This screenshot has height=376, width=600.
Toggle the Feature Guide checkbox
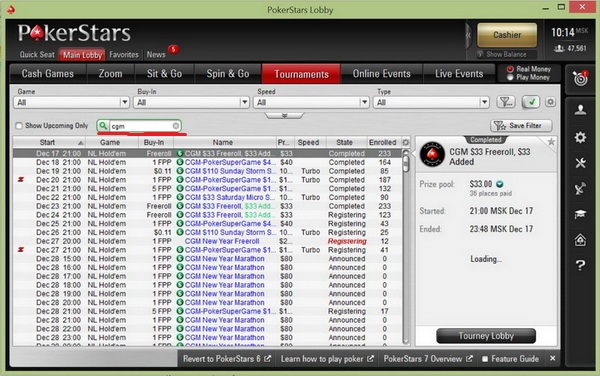485,359
